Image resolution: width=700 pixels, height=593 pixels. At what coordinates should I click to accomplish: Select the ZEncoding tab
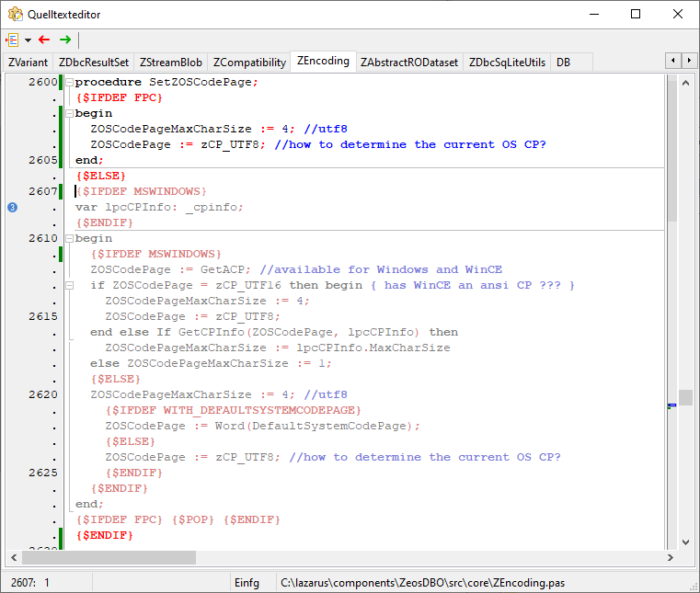point(323,61)
